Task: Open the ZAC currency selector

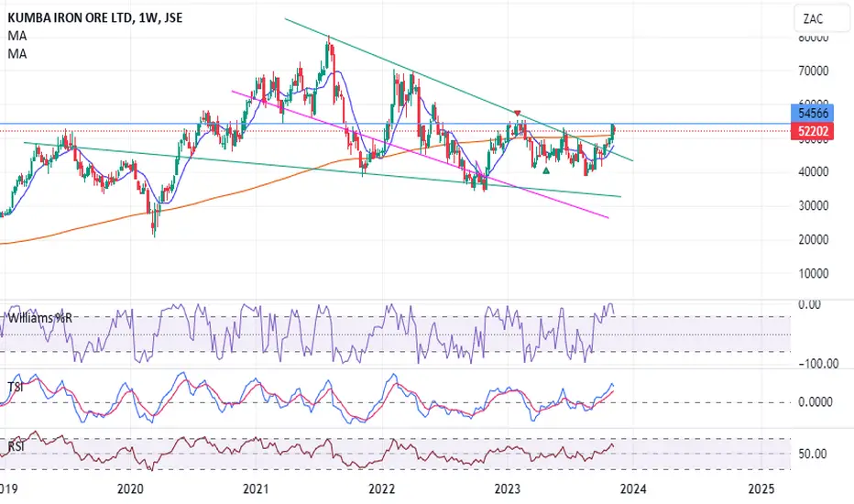Action: coord(822,19)
